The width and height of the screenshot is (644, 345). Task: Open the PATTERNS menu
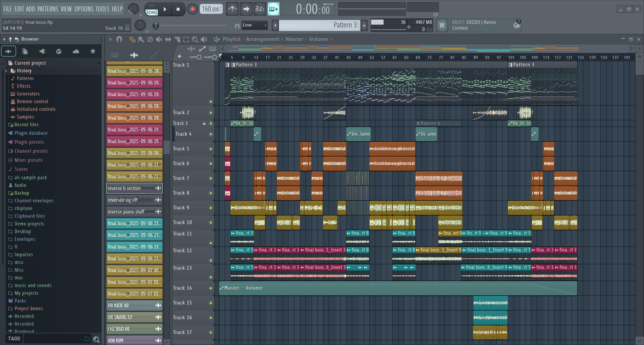pos(48,9)
